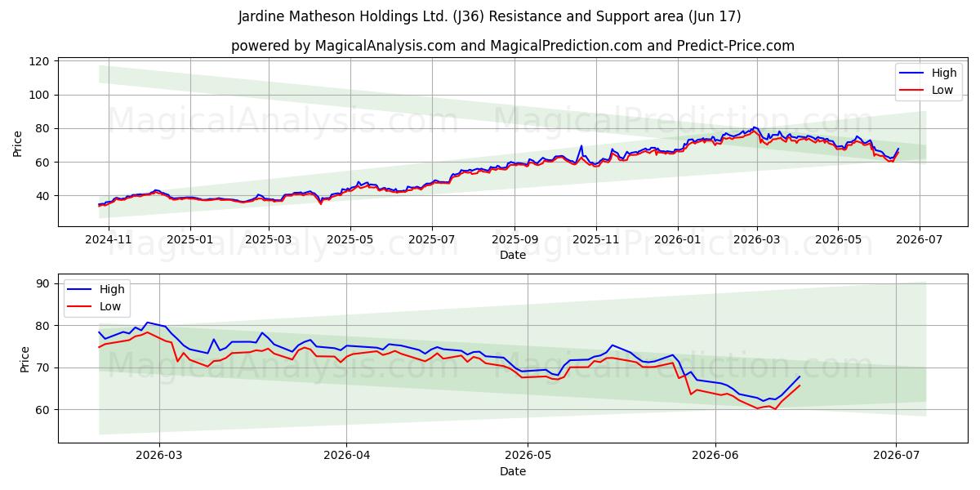Image resolution: width=980 pixels, height=490 pixels.
Task: Select the 2025-09 tick label
Action: coord(514,240)
